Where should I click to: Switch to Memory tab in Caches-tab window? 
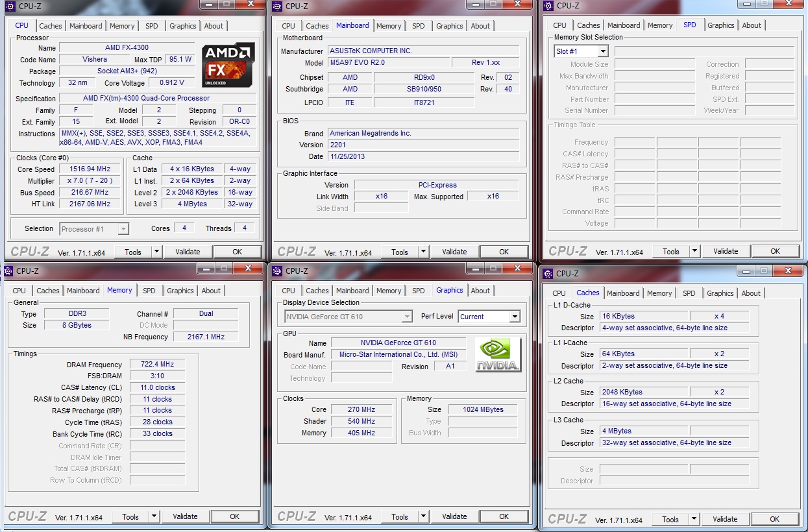pyautogui.click(x=659, y=293)
